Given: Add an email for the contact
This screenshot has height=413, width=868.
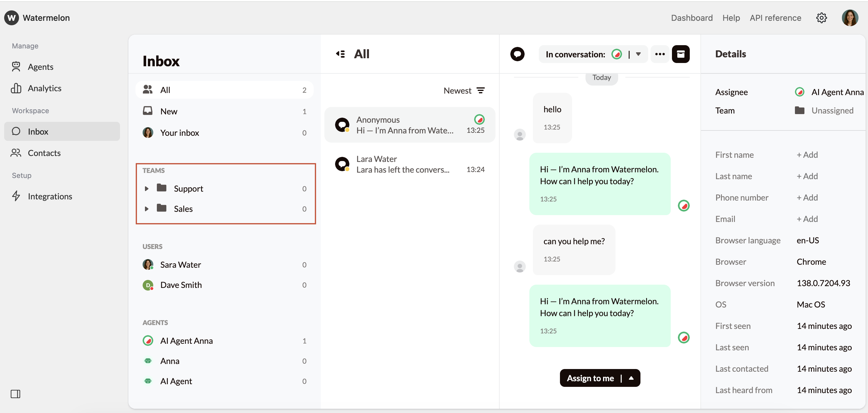Looking at the screenshot, I should (807, 219).
